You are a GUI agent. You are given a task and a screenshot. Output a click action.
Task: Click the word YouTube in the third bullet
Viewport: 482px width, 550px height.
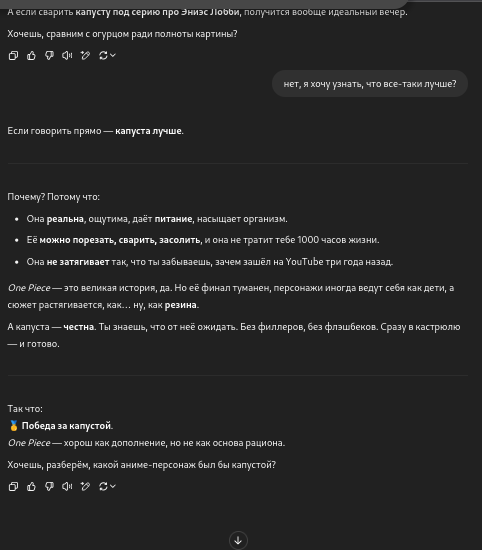(304, 262)
